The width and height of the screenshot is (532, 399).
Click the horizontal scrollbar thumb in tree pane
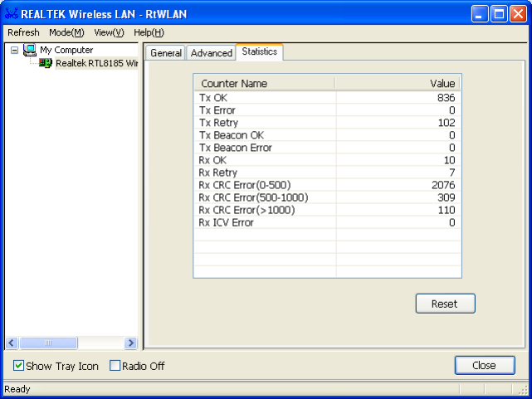pos(48,343)
